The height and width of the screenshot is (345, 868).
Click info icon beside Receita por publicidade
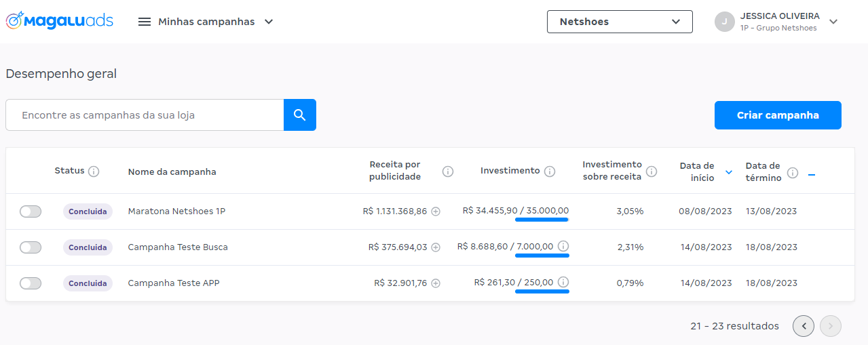point(448,171)
